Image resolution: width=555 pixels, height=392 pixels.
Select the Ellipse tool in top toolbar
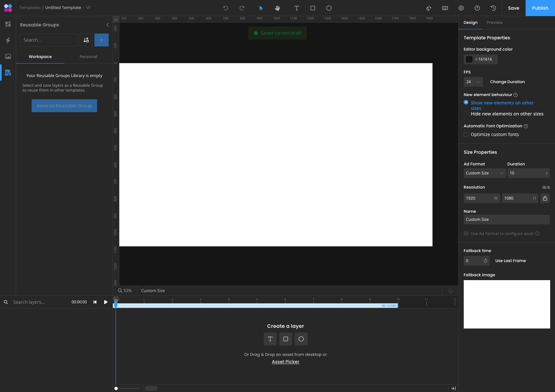tap(329, 8)
